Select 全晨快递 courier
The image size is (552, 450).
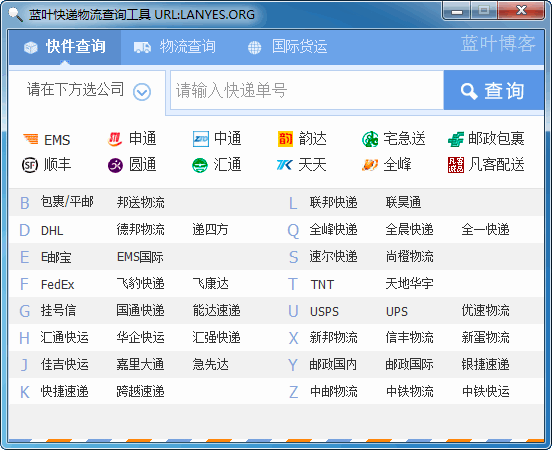point(409,230)
